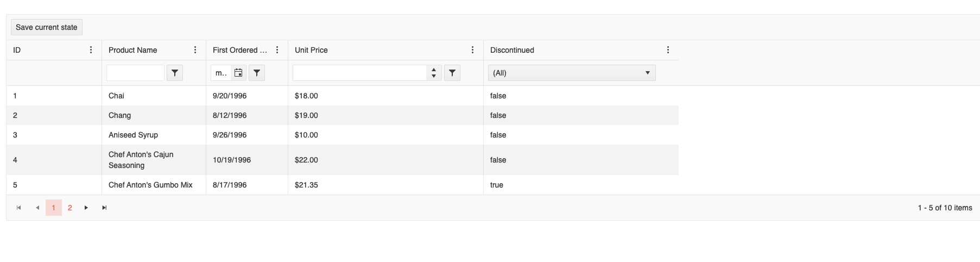This screenshot has height=262, width=980.
Task: Open the date picker calendar
Action: coord(238,73)
